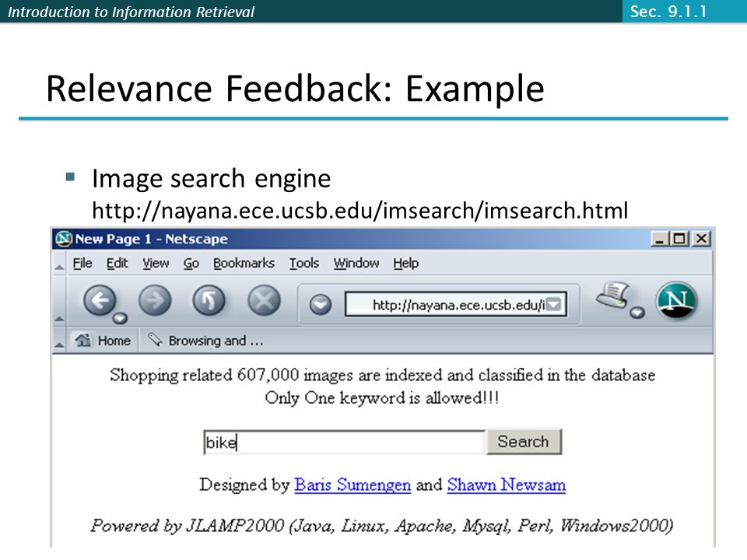Click the Back navigation arrow button
The width and height of the screenshot is (747, 560).
99,300
